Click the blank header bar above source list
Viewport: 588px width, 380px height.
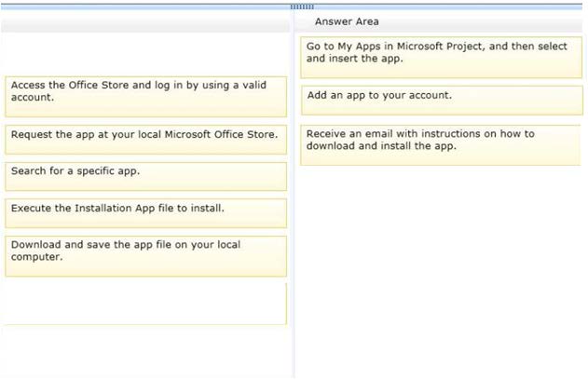(145, 25)
